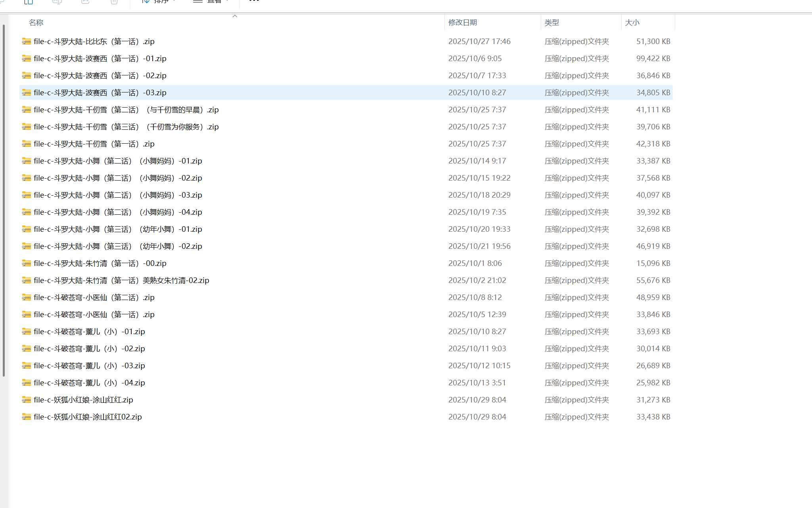The height and width of the screenshot is (508, 812).
Task: Click zip icon of 朱竹清（第一话）-00.zip
Action: (x=27, y=263)
